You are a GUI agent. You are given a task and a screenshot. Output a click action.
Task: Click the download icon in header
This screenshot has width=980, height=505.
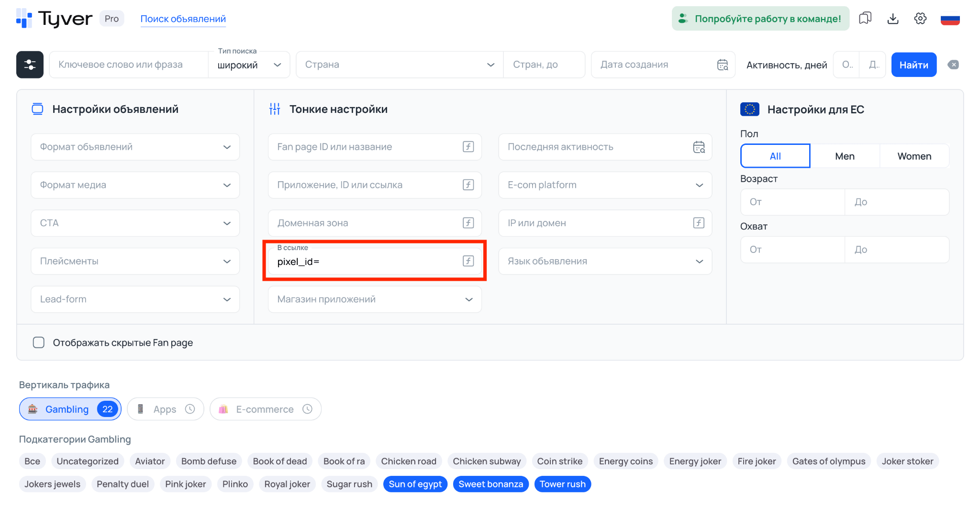893,19
